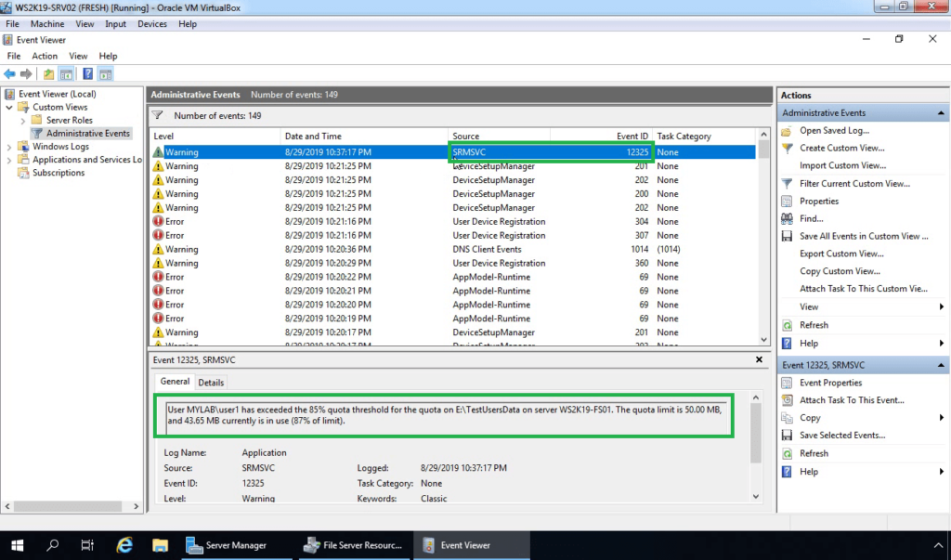Image resolution: width=951 pixels, height=560 pixels.
Task: Open the Event Viewer Action menu
Action: 45,56
